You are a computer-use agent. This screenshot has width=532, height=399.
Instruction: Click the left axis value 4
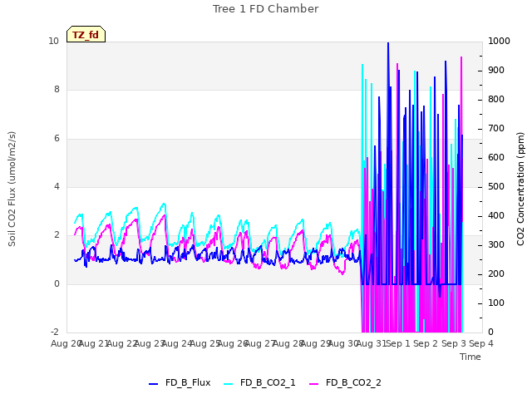[x=57, y=186]
